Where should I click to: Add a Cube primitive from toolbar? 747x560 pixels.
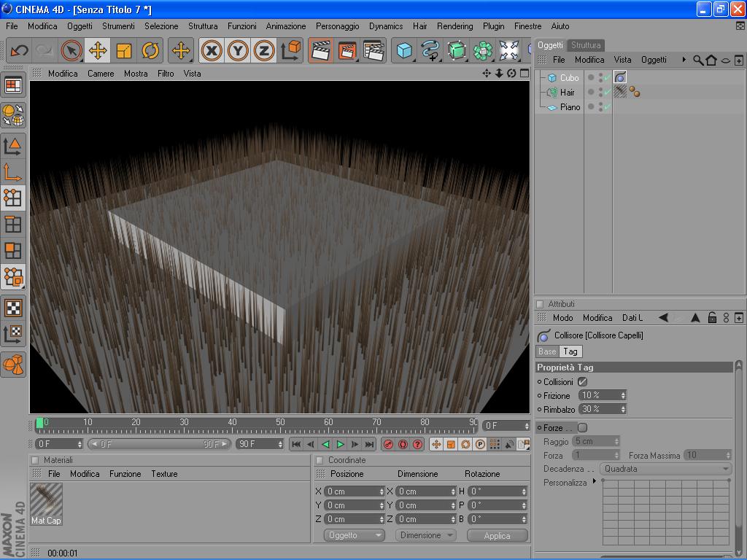(404, 50)
